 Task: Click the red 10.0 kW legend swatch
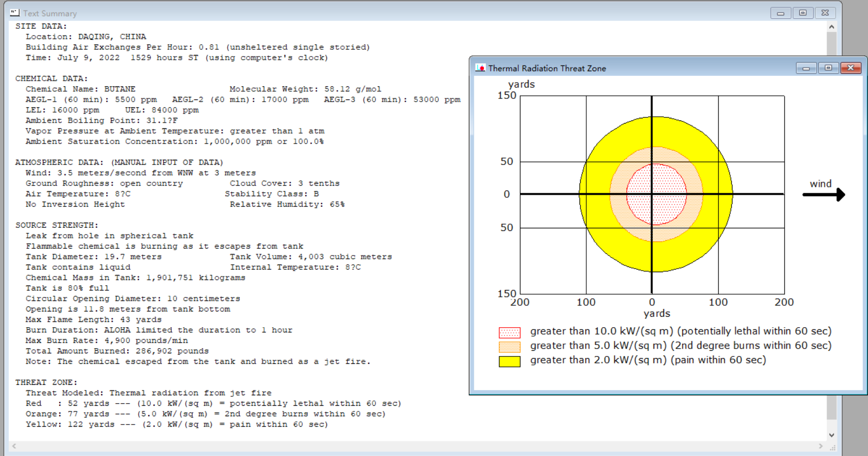coord(509,332)
